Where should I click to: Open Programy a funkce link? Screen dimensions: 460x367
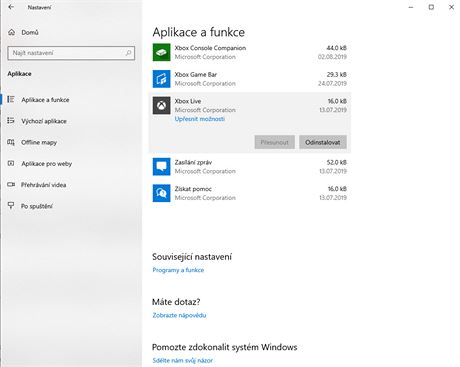tap(178, 270)
